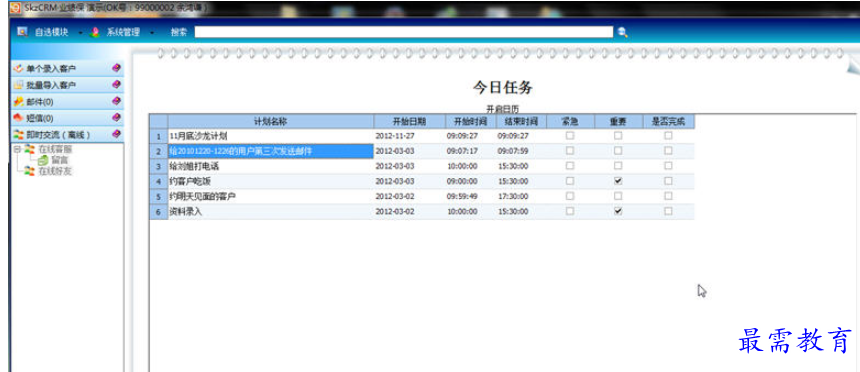Screen dimensions: 860x372
Task: Uncheck 重要 for 约客户吃饭
Action: (618, 181)
